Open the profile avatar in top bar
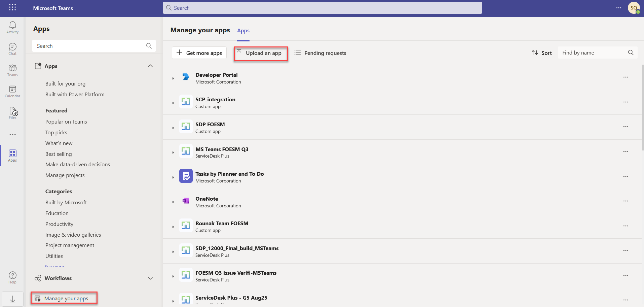The image size is (644, 307). pyautogui.click(x=634, y=8)
